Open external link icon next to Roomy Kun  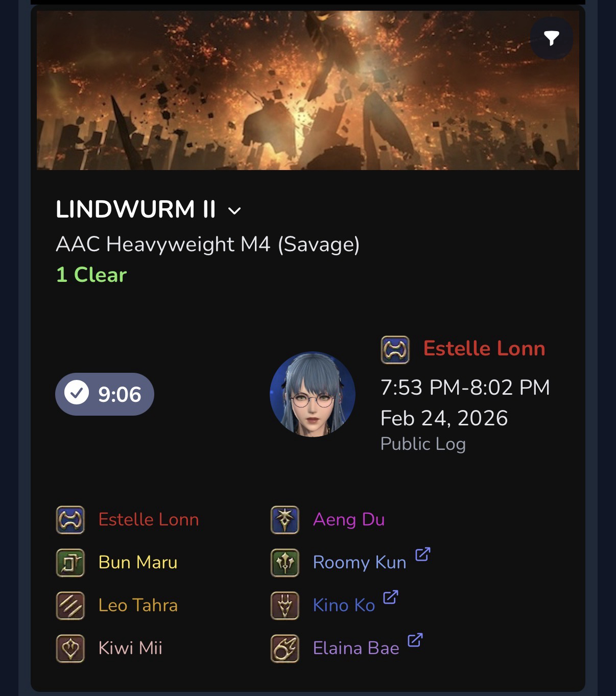coord(422,554)
